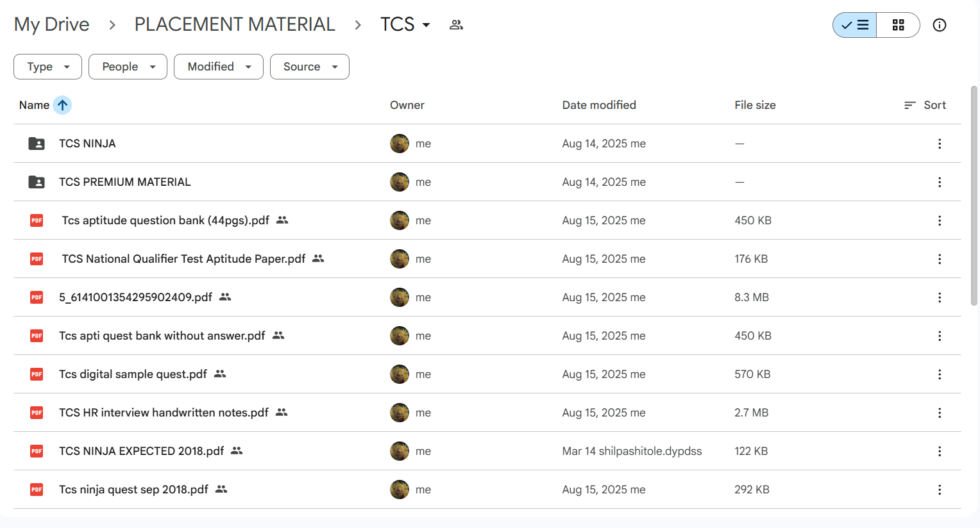Click the 8.3 MB file size cell

(752, 297)
